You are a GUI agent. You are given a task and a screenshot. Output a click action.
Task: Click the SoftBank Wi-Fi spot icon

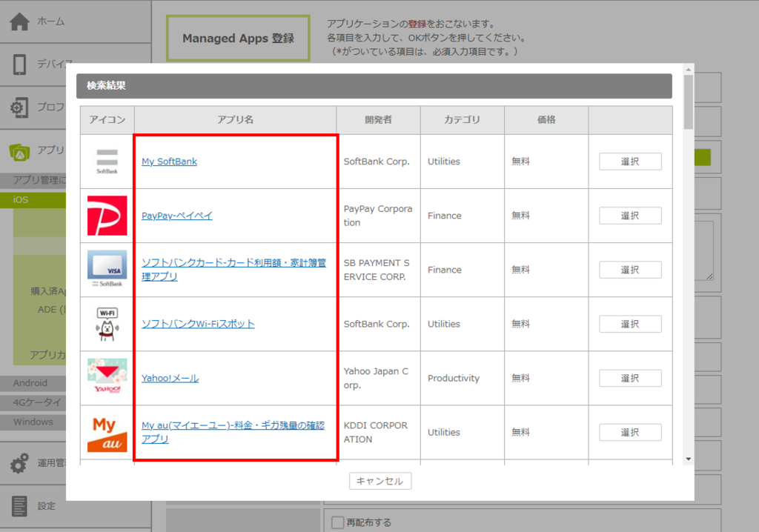click(107, 324)
